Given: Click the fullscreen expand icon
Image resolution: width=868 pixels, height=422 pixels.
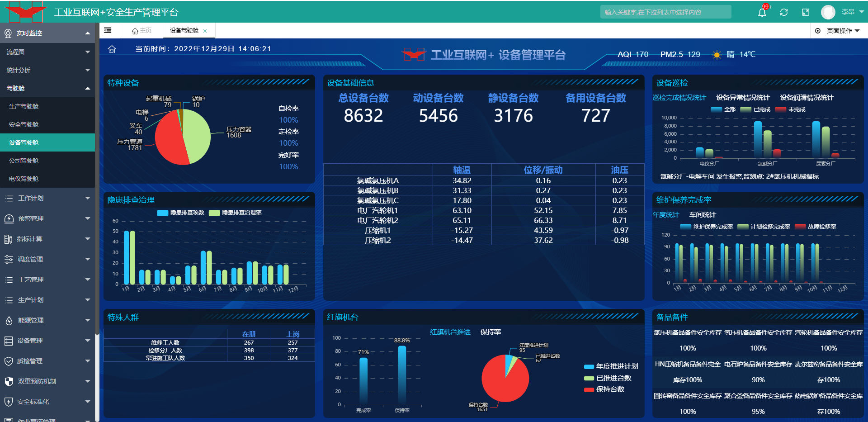Looking at the screenshot, I should click(806, 12).
